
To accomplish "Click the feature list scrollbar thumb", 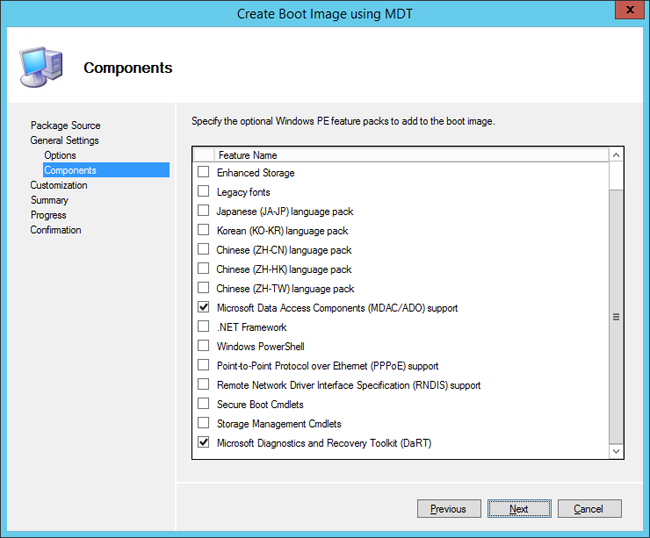I will tap(616, 316).
